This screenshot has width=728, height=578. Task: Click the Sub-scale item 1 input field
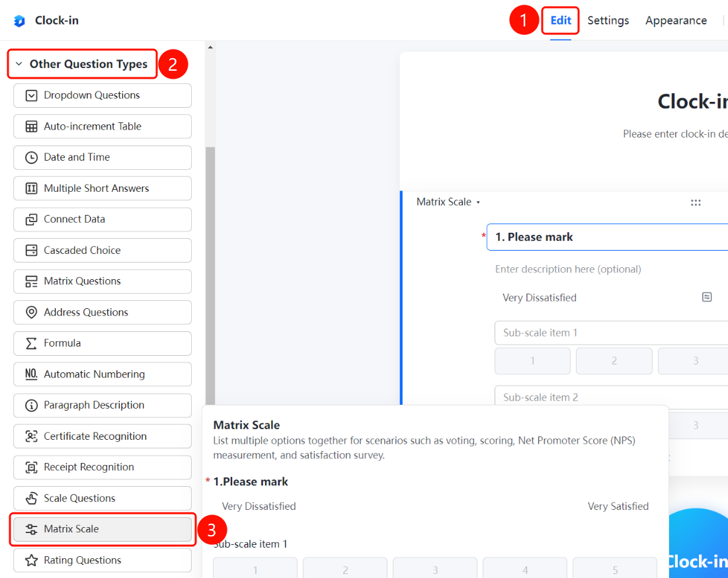tap(611, 333)
